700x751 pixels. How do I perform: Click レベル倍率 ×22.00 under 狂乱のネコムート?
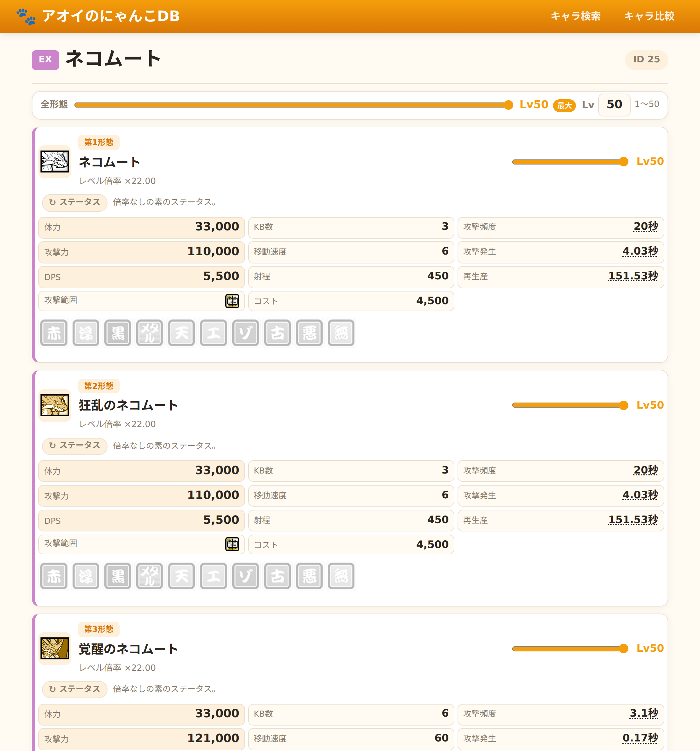pos(117,424)
